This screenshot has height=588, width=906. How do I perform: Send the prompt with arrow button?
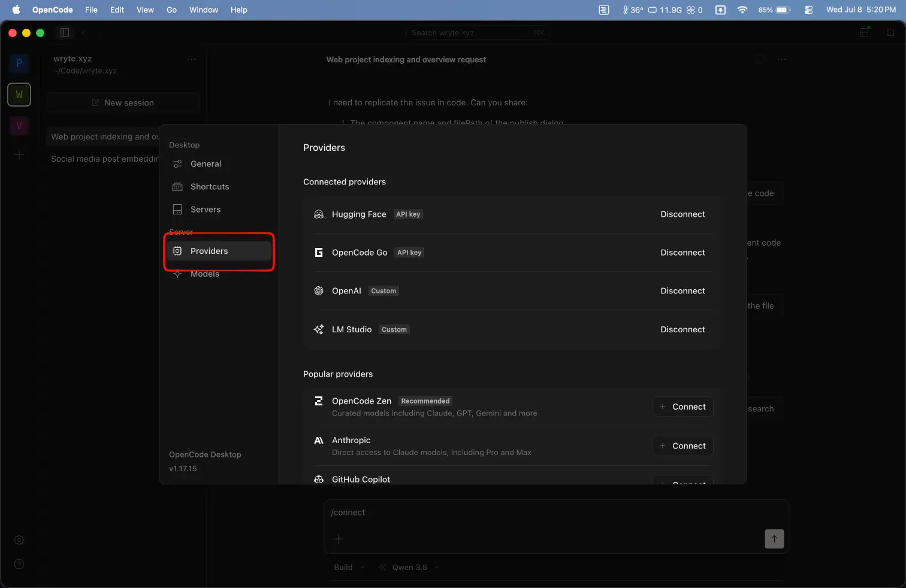pyautogui.click(x=774, y=539)
